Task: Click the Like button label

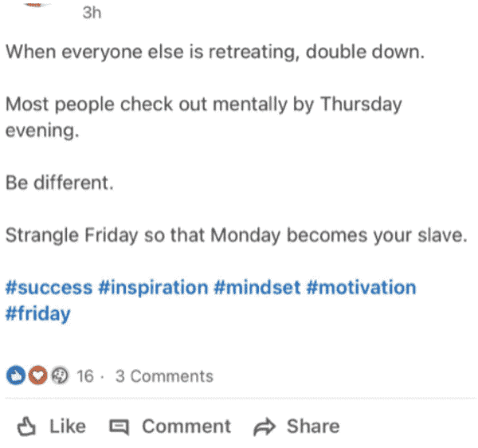Action: pyautogui.click(x=68, y=426)
